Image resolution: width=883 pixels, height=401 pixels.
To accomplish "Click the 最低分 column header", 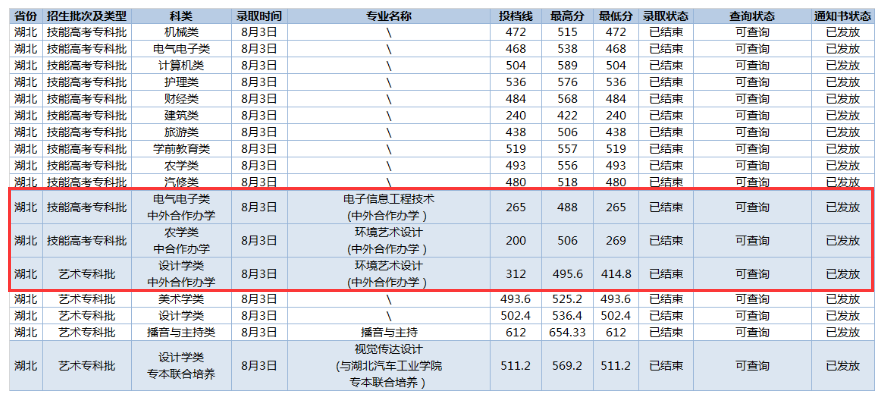I will pos(616,16).
